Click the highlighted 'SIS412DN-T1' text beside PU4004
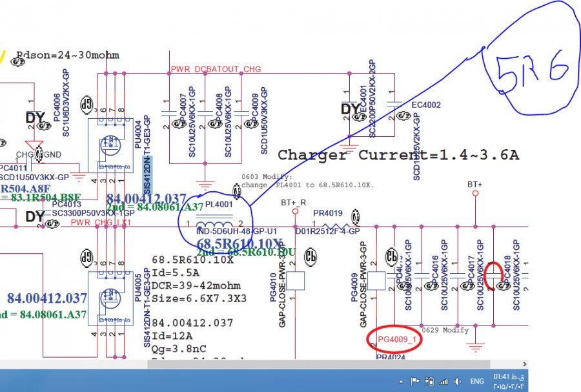The width and height of the screenshot is (581, 392). (147, 175)
